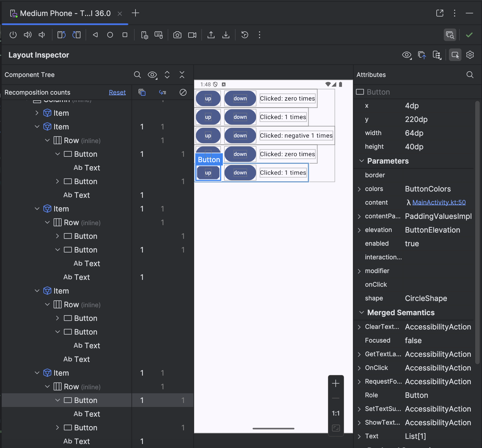Toggle view options eye in Component Tree

[152, 75]
